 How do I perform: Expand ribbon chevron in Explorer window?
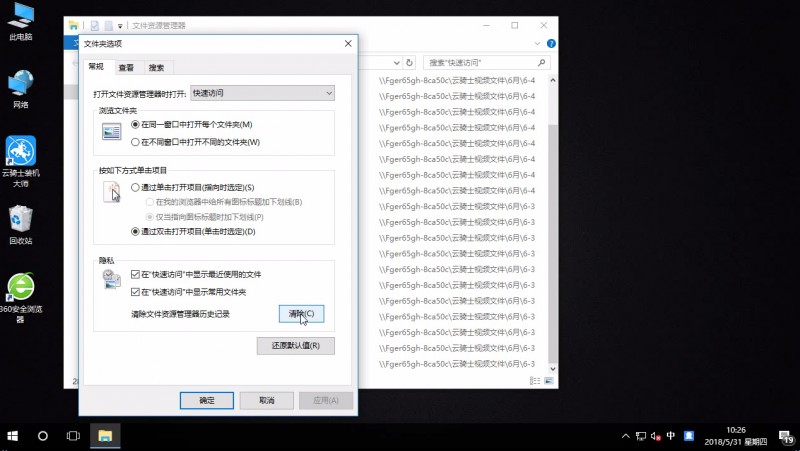click(537, 43)
